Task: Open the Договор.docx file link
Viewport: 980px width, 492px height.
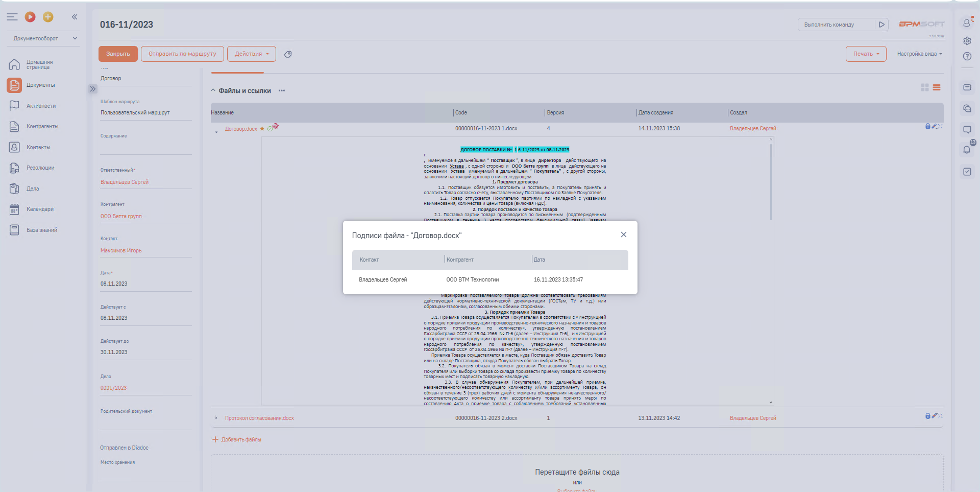Action: 241,129
